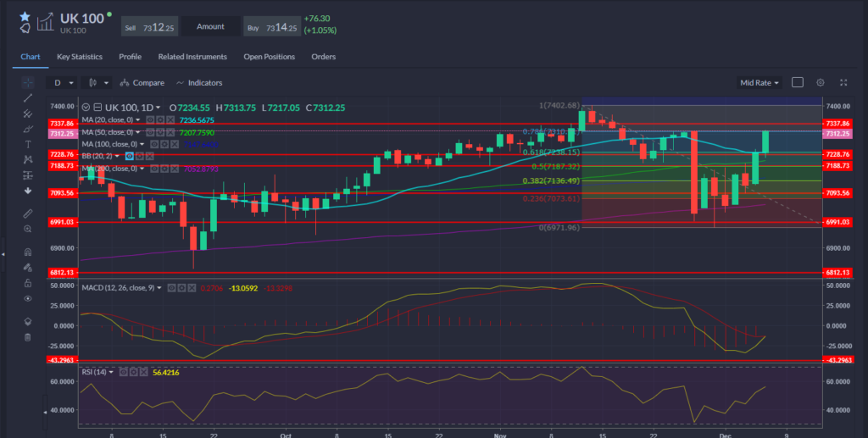868x438 pixels.
Task: Click the legend pane minimize icon
Action: [x=97, y=108]
